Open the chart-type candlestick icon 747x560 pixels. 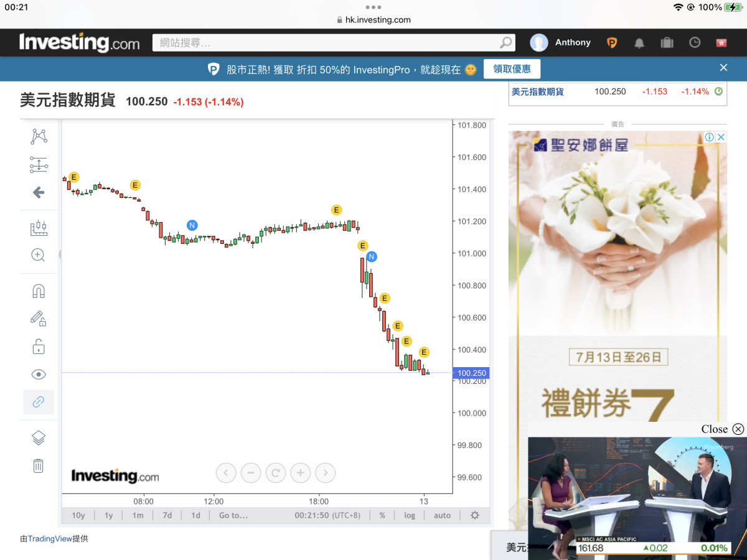click(x=39, y=228)
